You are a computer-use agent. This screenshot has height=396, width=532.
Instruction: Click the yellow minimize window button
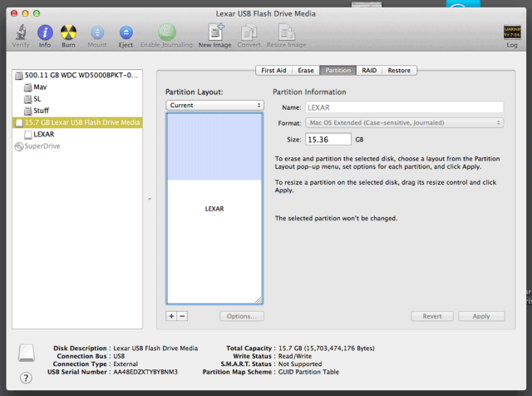tap(25, 13)
